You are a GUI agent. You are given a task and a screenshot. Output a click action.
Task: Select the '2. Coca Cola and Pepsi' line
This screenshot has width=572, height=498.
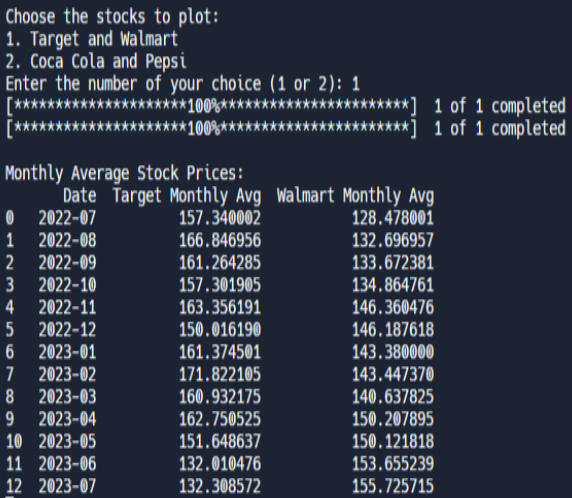[x=96, y=62]
